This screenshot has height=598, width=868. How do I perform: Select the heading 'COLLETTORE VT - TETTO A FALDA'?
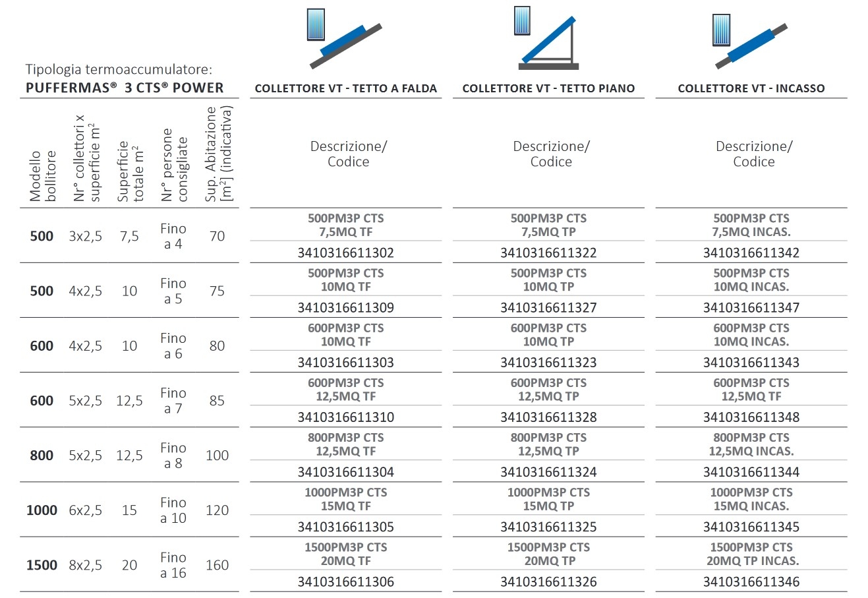point(346,88)
